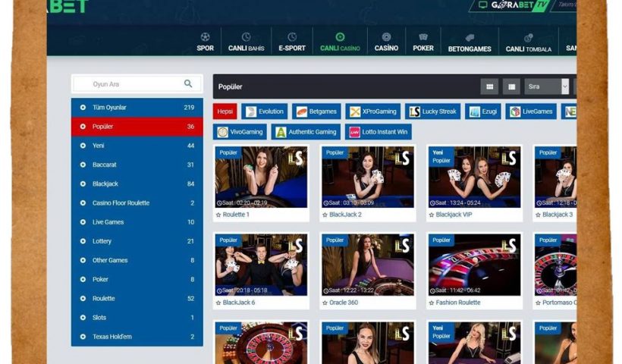Favorite Blackjack VIP with the star icon

coord(432,215)
